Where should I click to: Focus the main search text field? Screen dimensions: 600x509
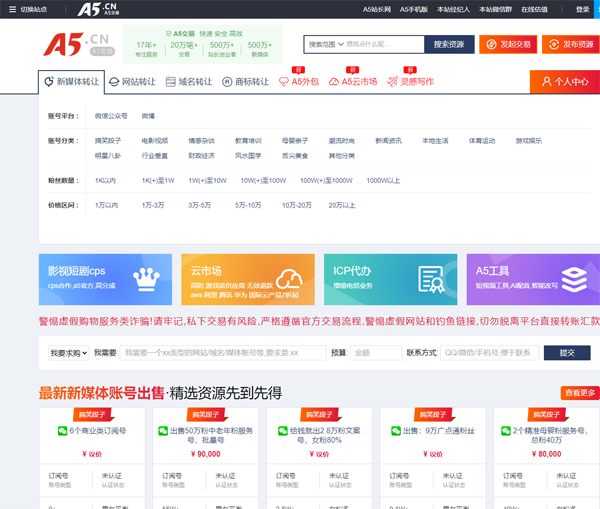(x=385, y=44)
